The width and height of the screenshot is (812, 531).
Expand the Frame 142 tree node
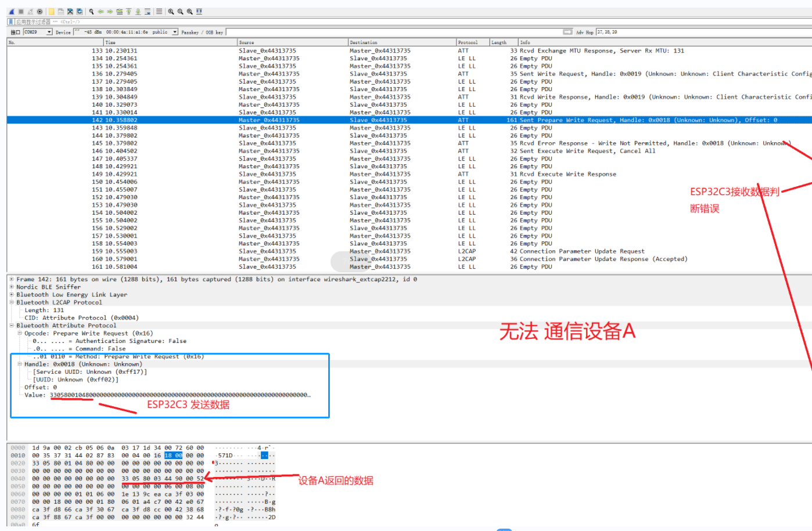(x=11, y=279)
